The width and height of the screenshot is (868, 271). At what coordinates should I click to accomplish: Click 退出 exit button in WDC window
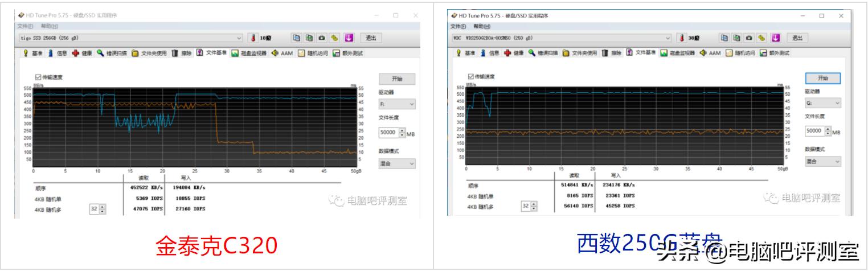pyautogui.click(x=797, y=38)
